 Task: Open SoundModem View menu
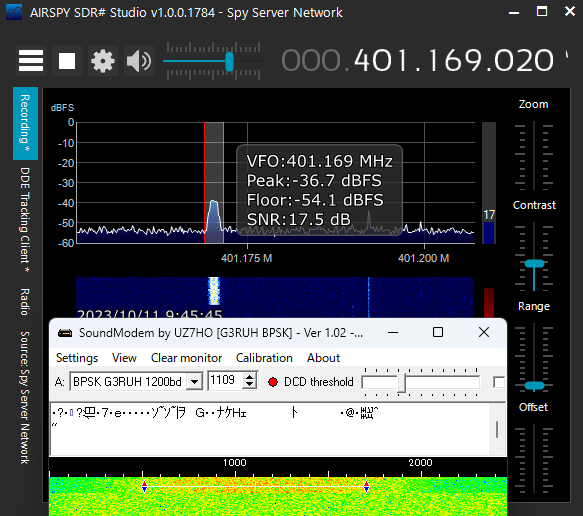point(124,358)
